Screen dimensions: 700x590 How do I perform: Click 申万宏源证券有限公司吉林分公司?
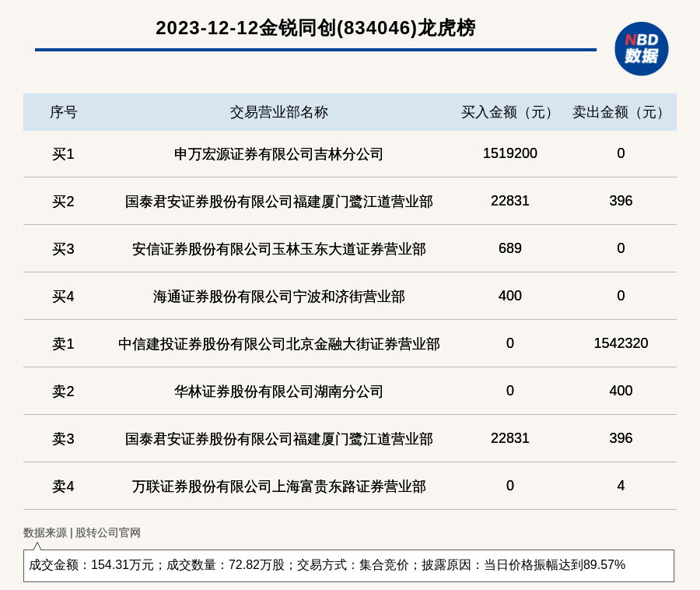279,154
